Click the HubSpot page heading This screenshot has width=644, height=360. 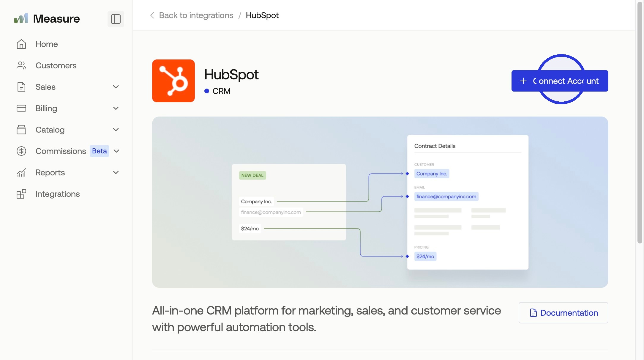pyautogui.click(x=231, y=74)
